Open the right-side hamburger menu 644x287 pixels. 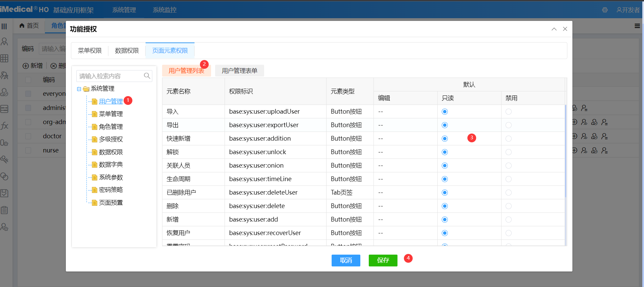[x=637, y=26]
